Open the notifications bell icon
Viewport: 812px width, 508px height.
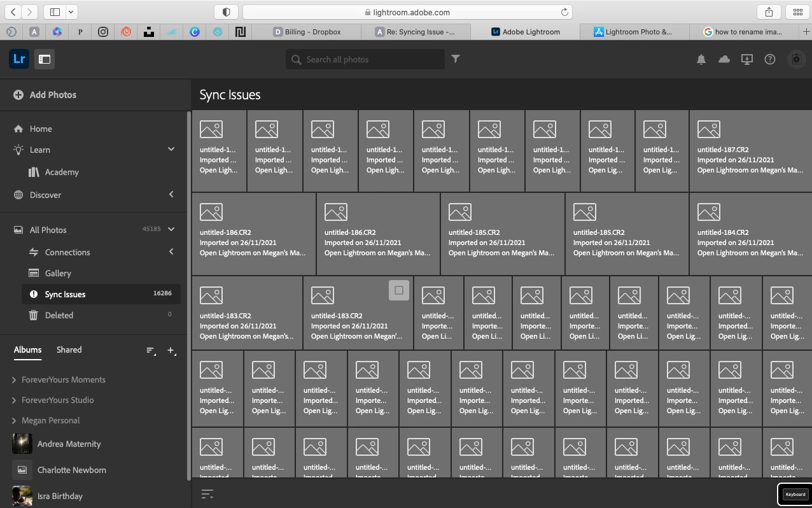(701, 59)
